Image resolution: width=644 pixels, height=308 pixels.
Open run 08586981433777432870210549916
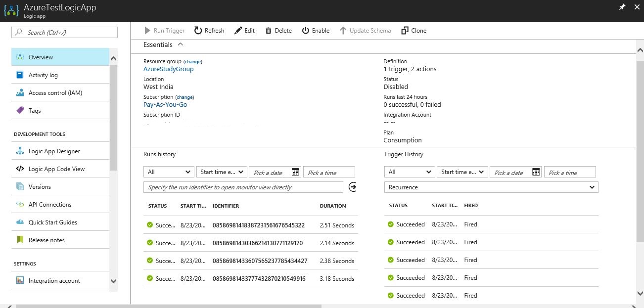pyautogui.click(x=259, y=279)
